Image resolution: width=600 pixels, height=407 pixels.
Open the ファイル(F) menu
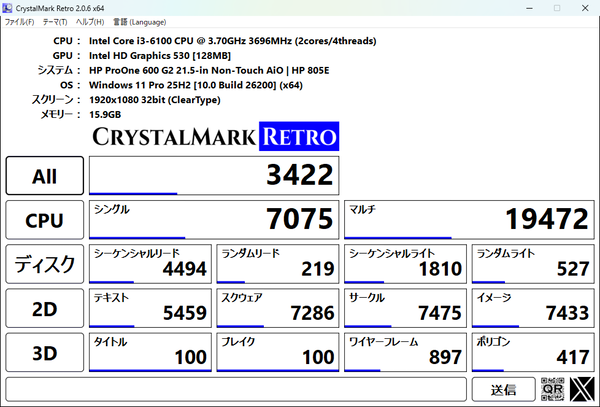click(19, 22)
